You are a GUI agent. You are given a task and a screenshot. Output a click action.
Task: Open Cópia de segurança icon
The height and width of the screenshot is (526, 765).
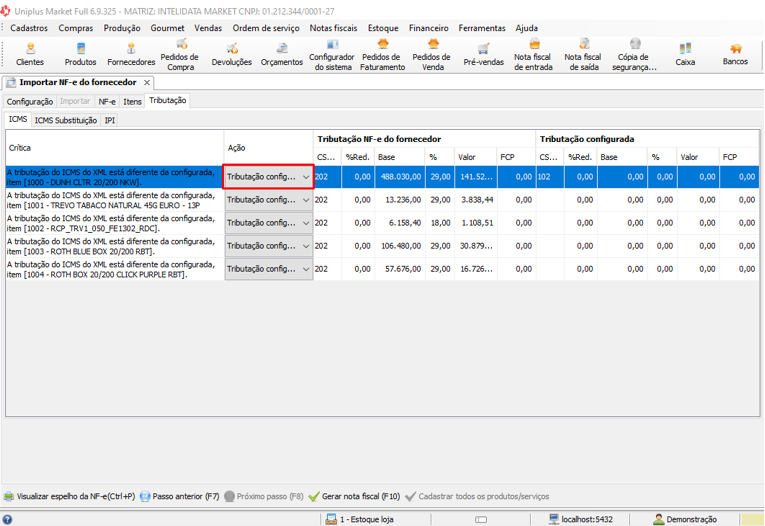tap(634, 55)
